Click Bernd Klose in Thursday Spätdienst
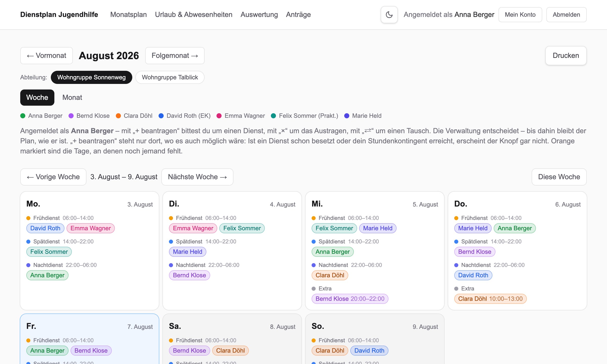 click(475, 252)
